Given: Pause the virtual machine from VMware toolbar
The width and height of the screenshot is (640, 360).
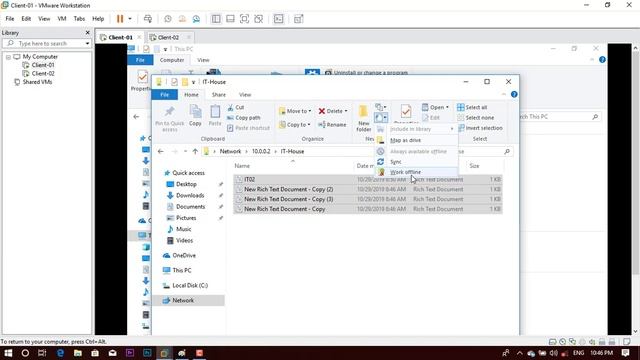Looking at the screenshot, I should pos(120,19).
